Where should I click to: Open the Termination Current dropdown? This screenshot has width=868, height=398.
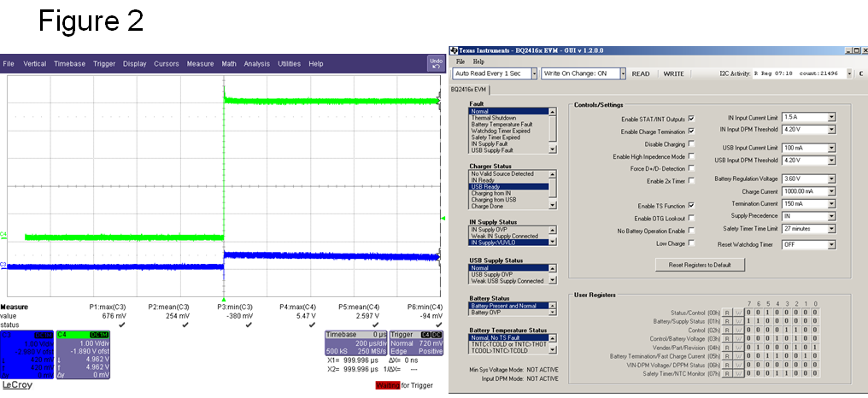(831, 204)
